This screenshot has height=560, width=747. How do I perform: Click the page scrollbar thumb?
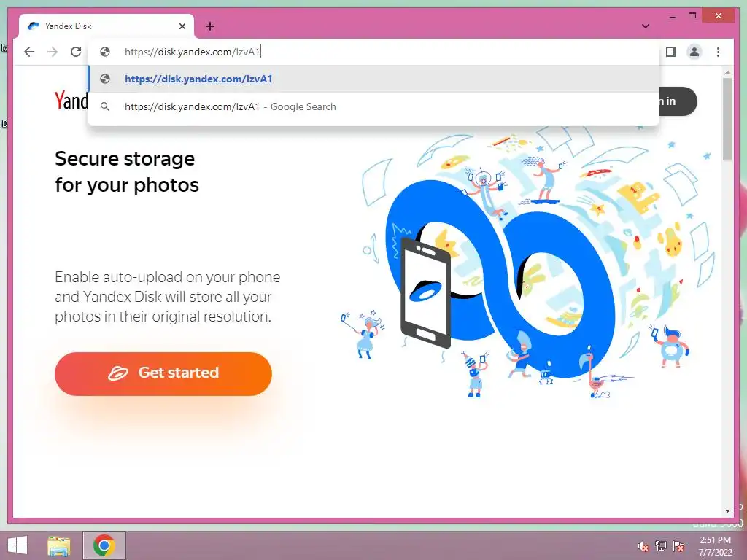[727, 119]
